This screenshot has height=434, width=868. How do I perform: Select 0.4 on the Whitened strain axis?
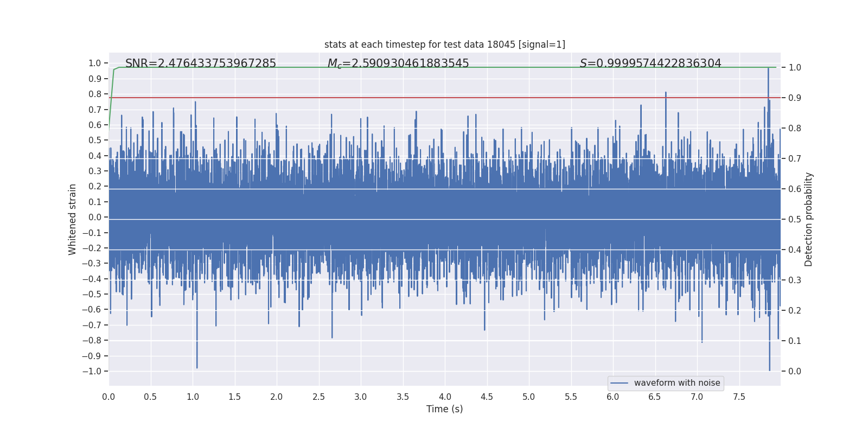[x=95, y=156]
